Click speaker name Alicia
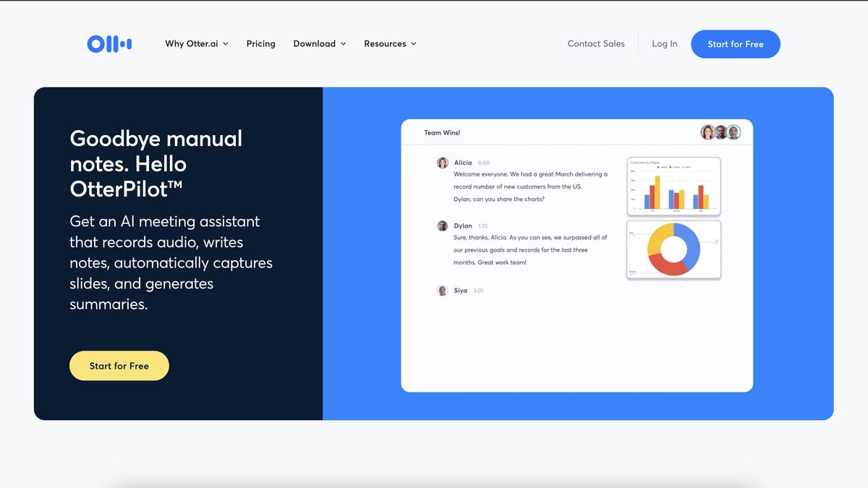The width and height of the screenshot is (868, 488). tap(463, 163)
